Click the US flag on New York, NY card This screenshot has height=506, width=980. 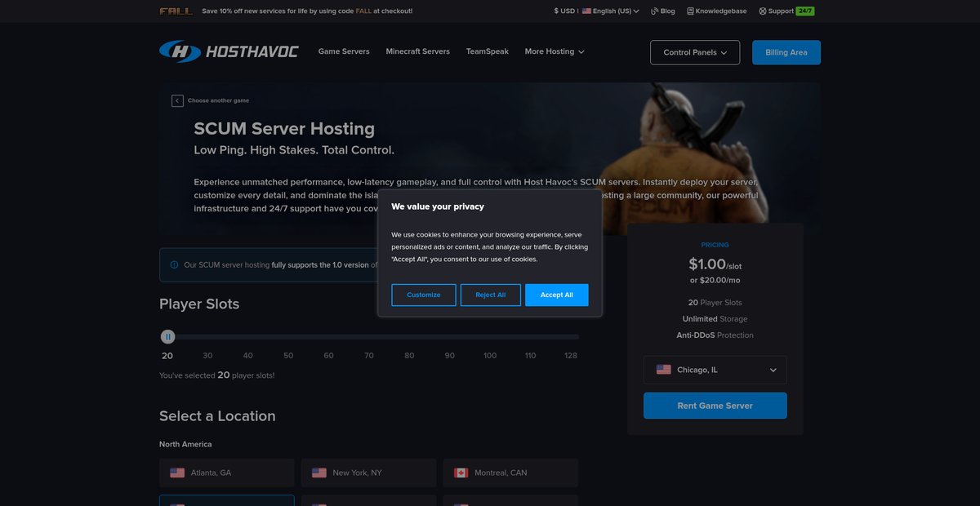(x=319, y=473)
